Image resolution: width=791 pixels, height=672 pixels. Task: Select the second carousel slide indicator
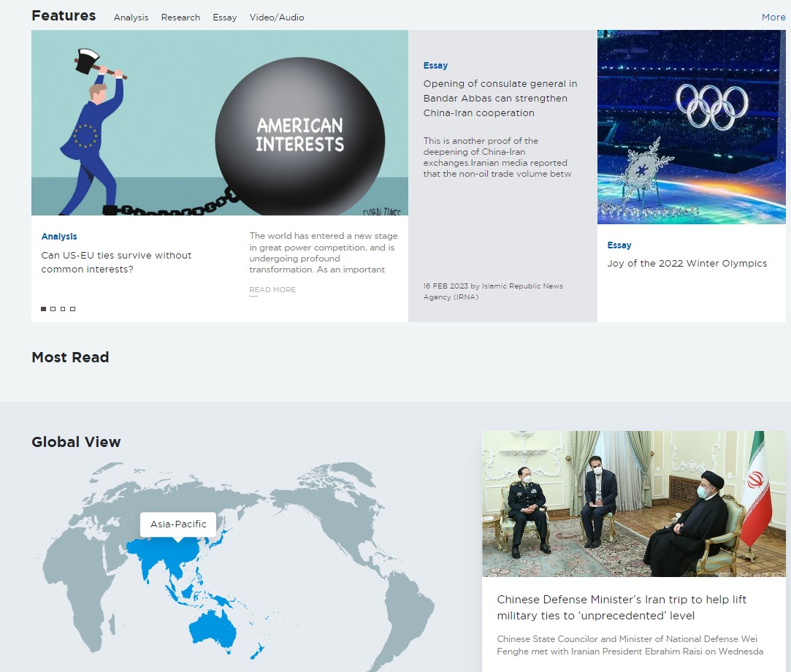point(53,309)
